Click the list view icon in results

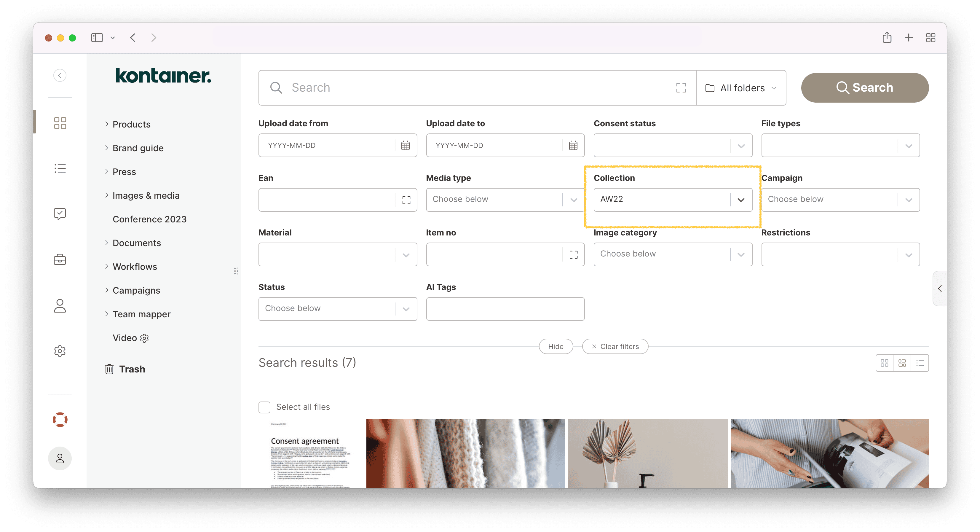click(920, 363)
